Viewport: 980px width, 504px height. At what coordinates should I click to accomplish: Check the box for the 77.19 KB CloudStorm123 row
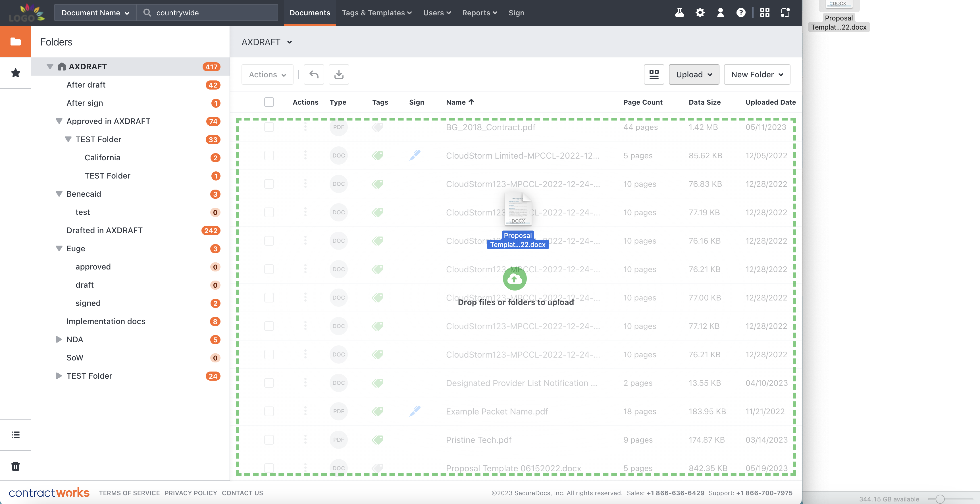click(x=269, y=212)
